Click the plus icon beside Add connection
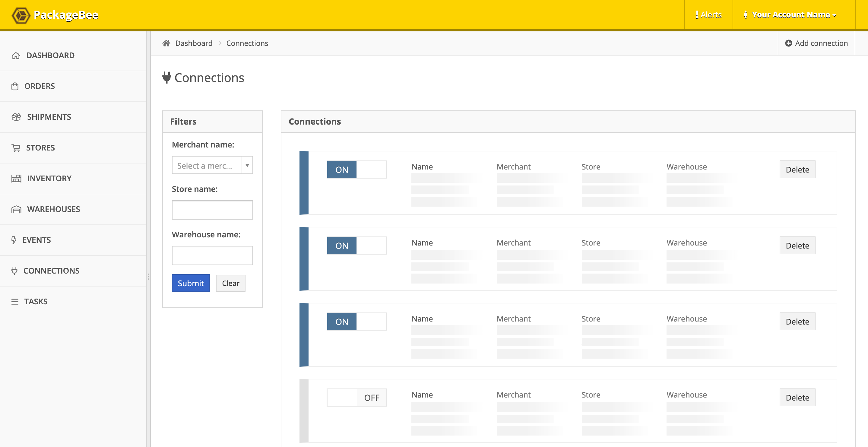Image resolution: width=868 pixels, height=447 pixels. [788, 43]
